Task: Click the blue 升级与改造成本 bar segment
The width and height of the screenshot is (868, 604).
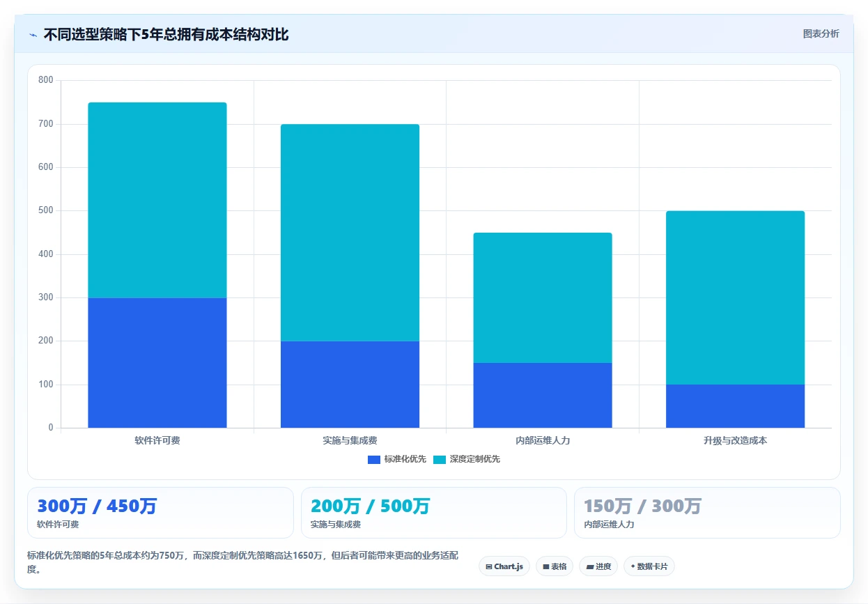Action: point(735,405)
